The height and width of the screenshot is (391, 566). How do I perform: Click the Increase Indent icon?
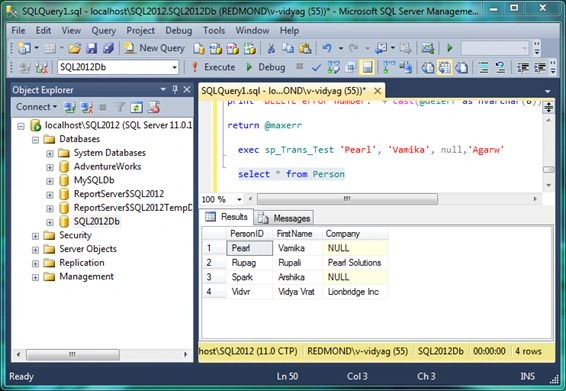(540, 68)
